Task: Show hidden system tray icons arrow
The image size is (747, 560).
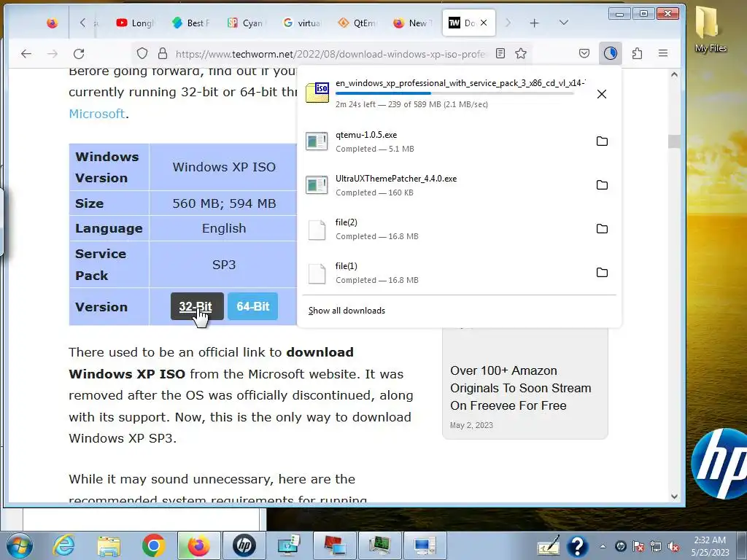Action: click(603, 546)
